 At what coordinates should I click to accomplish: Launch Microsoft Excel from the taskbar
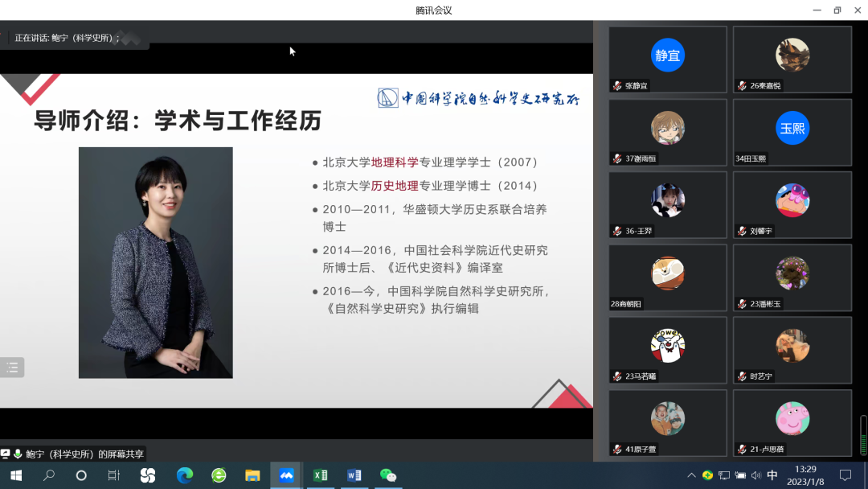(320, 475)
